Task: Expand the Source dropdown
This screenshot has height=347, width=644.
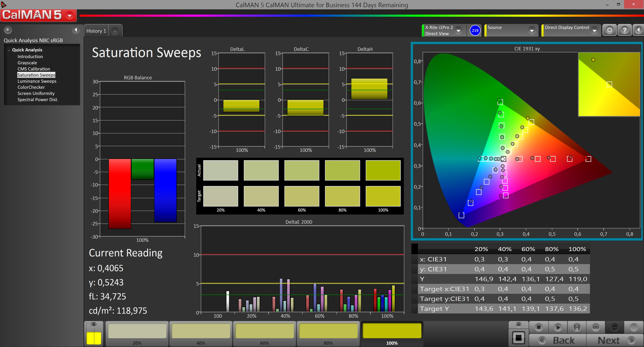Action: [531, 30]
